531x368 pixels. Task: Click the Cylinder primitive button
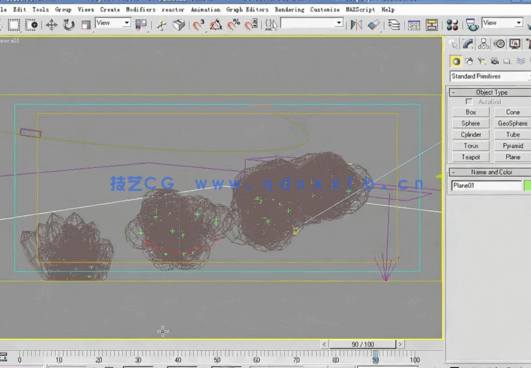tap(471, 134)
